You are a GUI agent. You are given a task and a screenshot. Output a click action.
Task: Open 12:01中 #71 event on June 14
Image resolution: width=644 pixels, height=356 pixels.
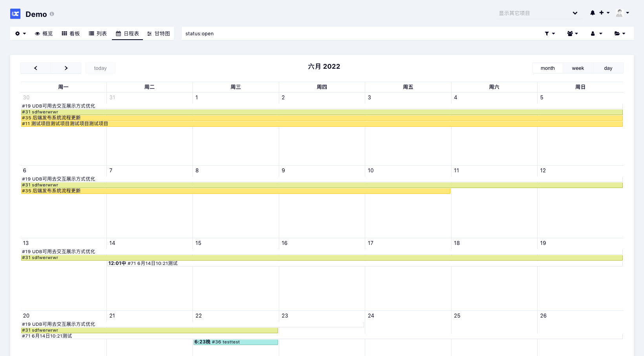pyautogui.click(x=365, y=263)
